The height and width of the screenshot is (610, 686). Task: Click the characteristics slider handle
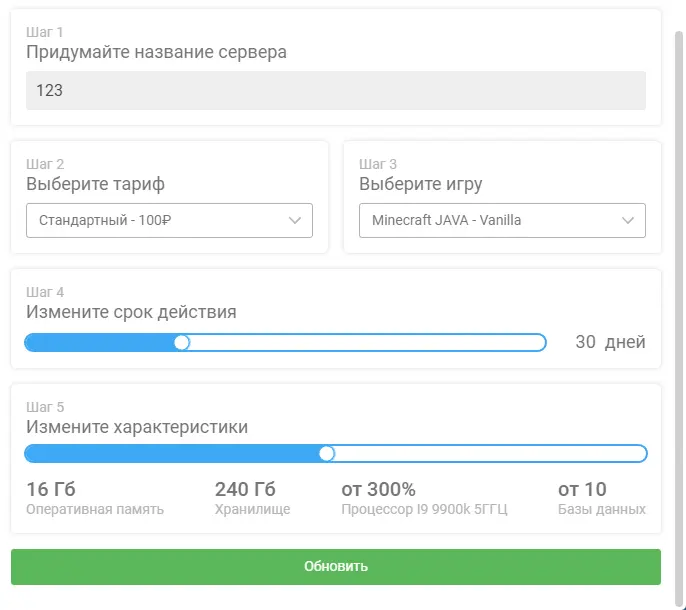(326, 453)
